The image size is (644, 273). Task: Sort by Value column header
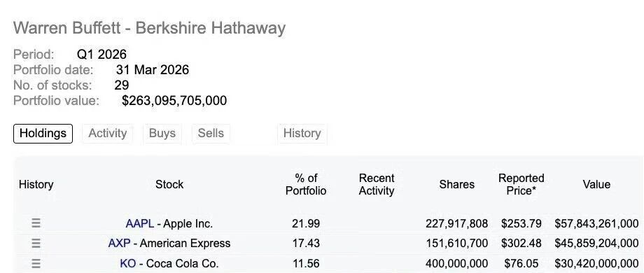pos(596,184)
